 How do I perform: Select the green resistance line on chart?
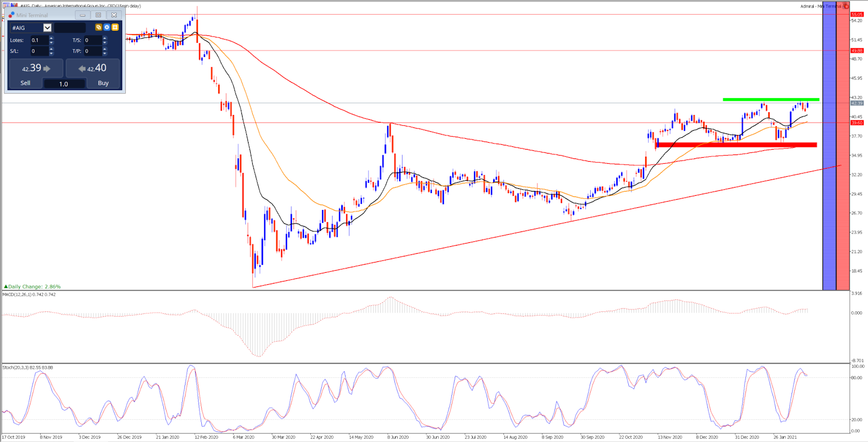point(771,99)
